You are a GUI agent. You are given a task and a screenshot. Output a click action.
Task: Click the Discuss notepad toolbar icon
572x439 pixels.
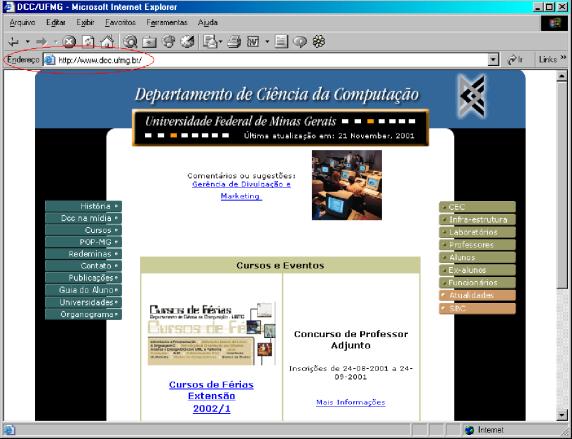coord(281,42)
